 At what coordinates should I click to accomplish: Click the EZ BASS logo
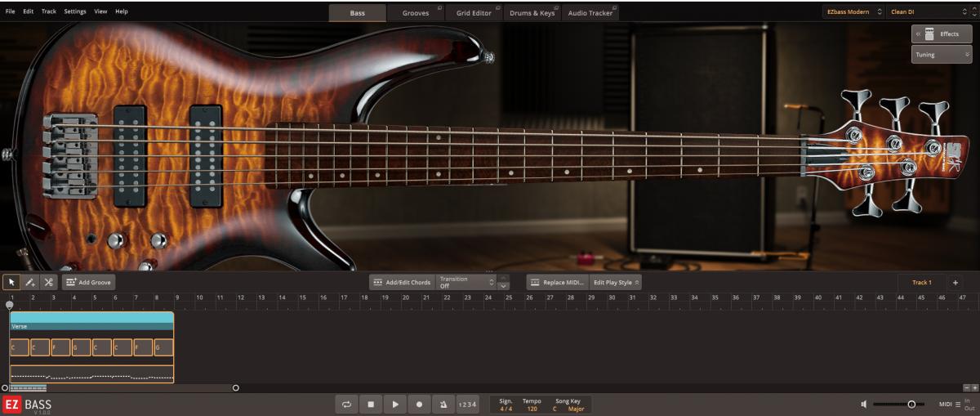coord(26,405)
